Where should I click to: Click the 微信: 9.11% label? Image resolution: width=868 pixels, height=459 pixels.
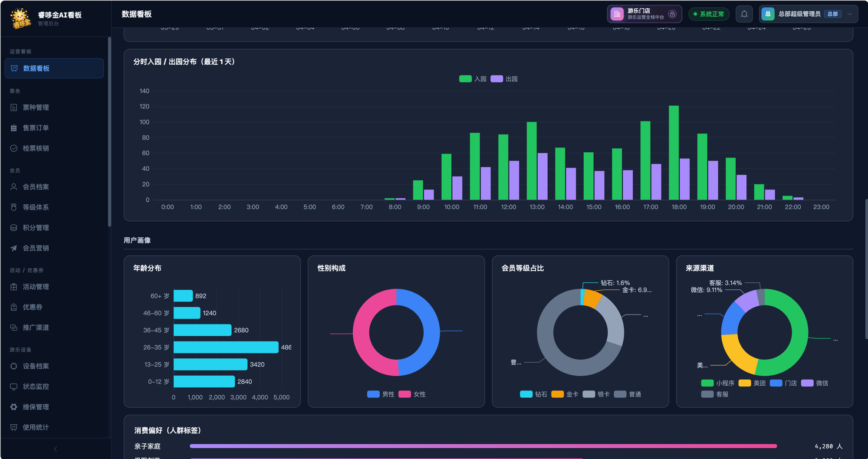(707, 290)
